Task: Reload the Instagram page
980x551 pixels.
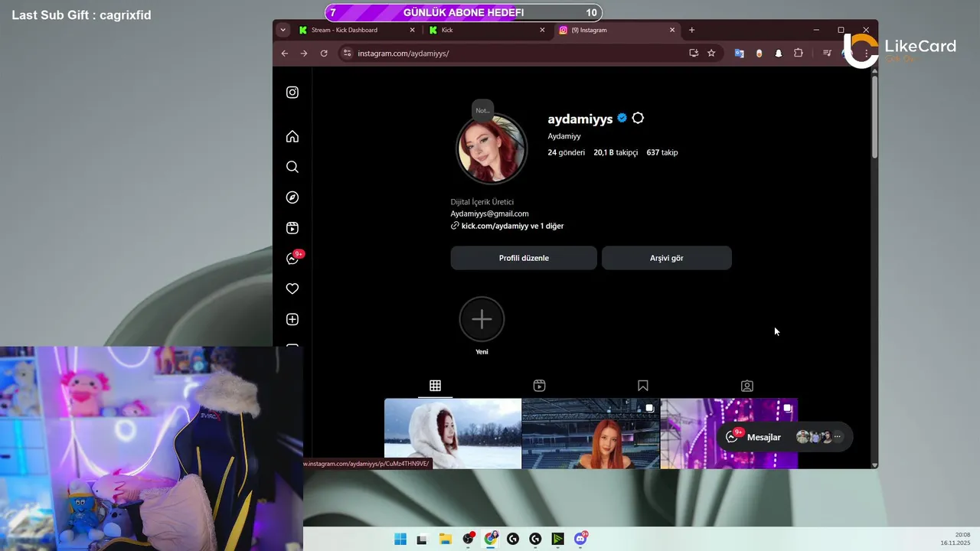Action: [324, 54]
